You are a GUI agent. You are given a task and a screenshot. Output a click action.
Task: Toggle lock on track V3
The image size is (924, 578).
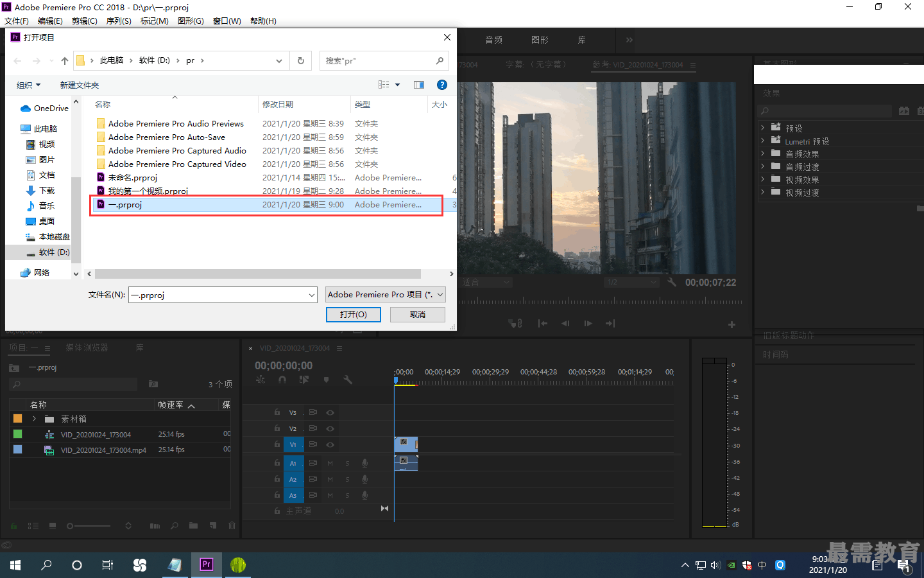click(277, 412)
